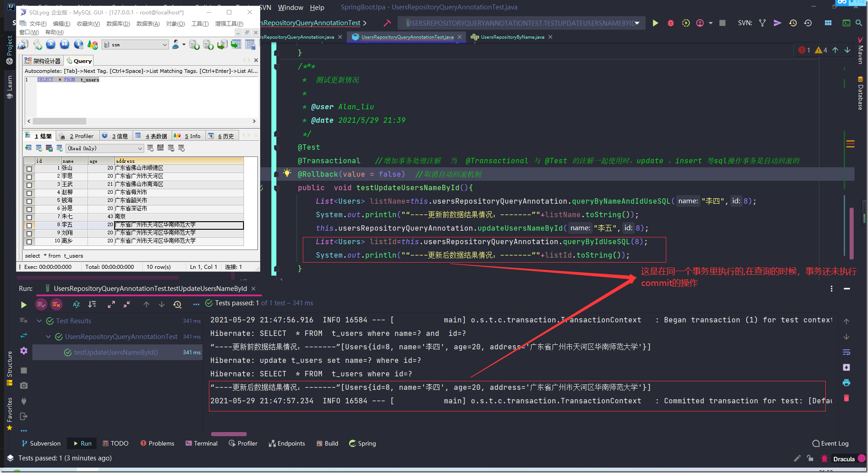This screenshot has height=473, width=868.
Task: Open SQLyog ssm database dropdown
Action: click(135, 45)
